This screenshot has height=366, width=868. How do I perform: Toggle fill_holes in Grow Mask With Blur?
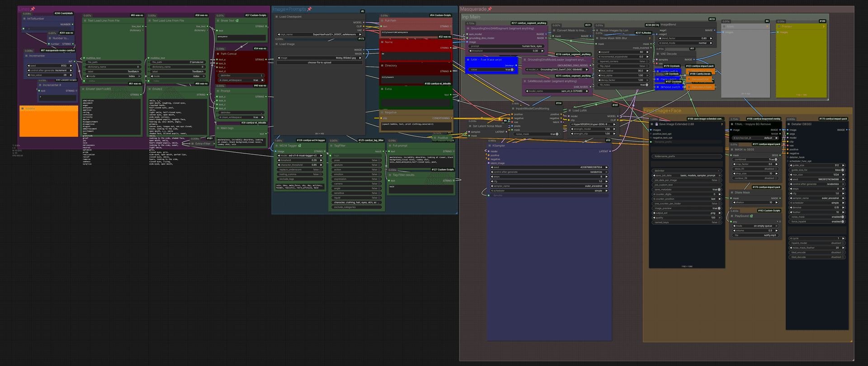624,85
